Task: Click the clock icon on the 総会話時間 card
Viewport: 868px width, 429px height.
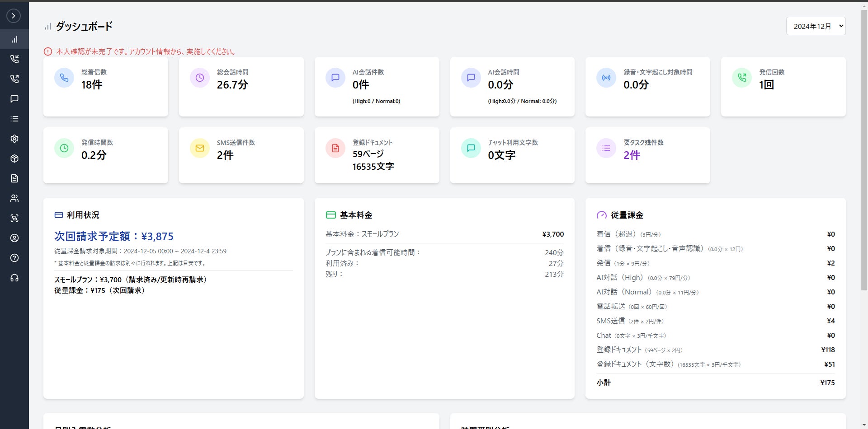Action: [x=200, y=78]
